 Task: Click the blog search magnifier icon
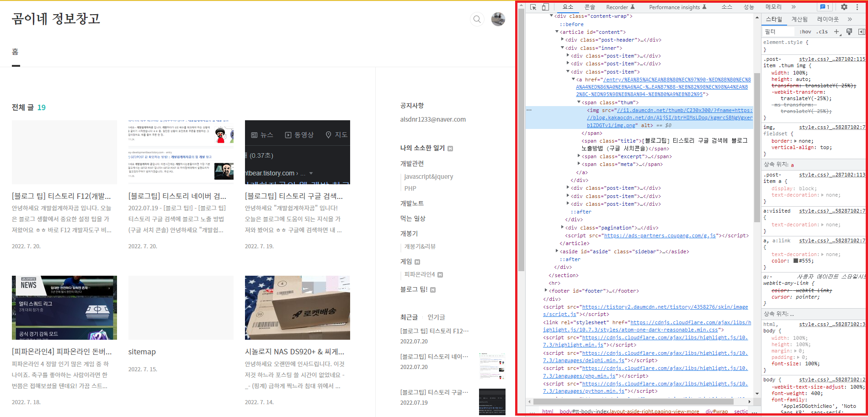pyautogui.click(x=477, y=19)
